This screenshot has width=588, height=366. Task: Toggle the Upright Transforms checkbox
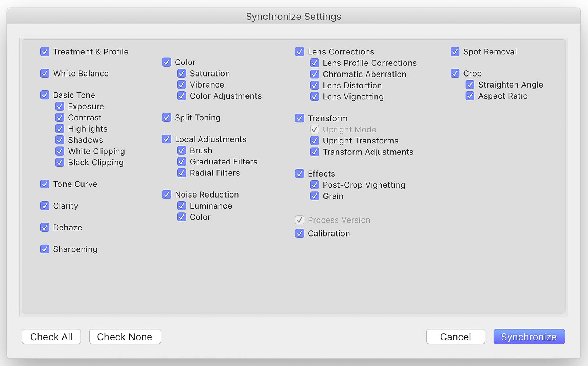pos(315,141)
